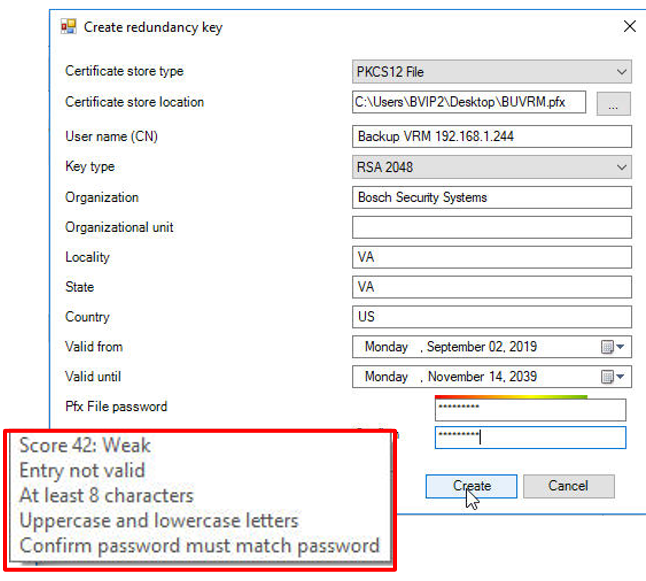This screenshot has width=646, height=581.
Task: Click the State label
Action: (80, 287)
